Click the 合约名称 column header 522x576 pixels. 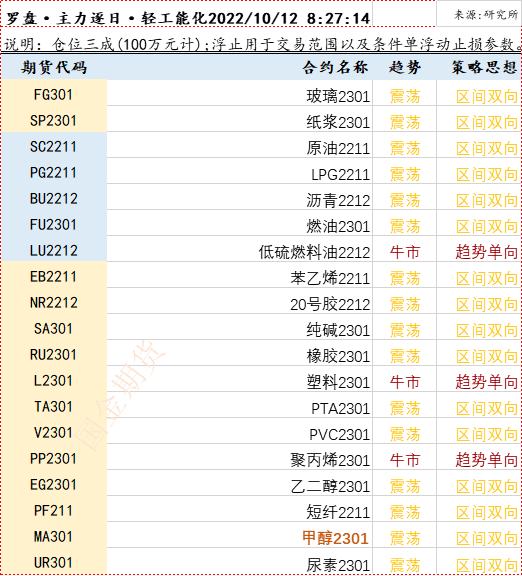(335, 67)
